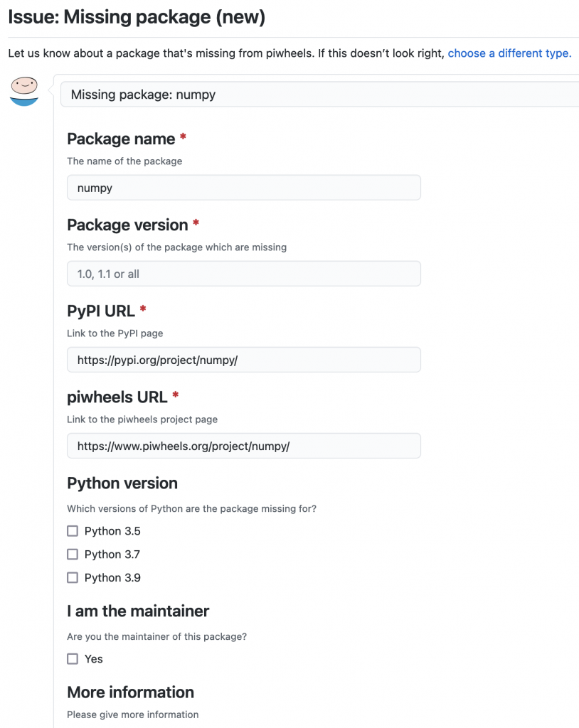Click the piwheels URL input field
Screen dimensions: 579x728
click(244, 446)
